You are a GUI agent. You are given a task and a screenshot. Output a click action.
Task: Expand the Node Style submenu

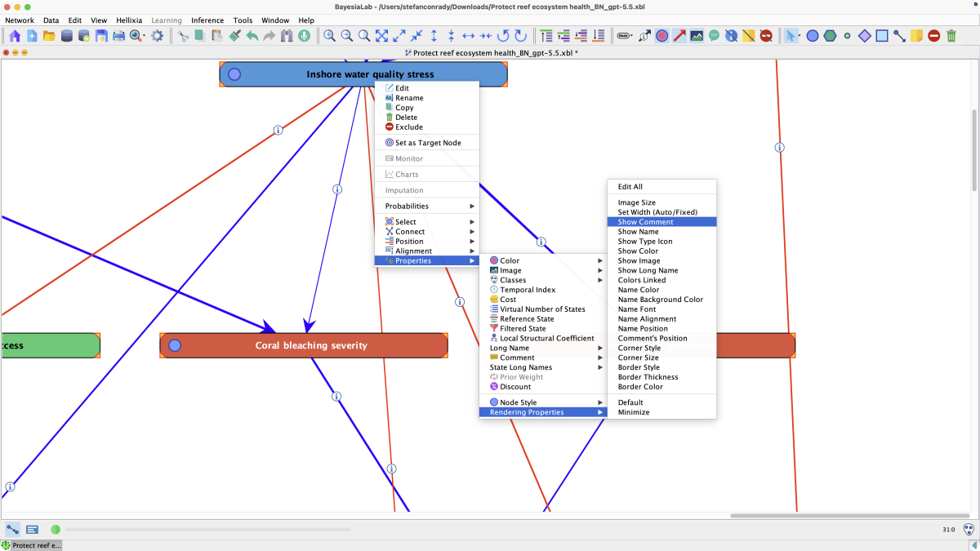(543, 402)
